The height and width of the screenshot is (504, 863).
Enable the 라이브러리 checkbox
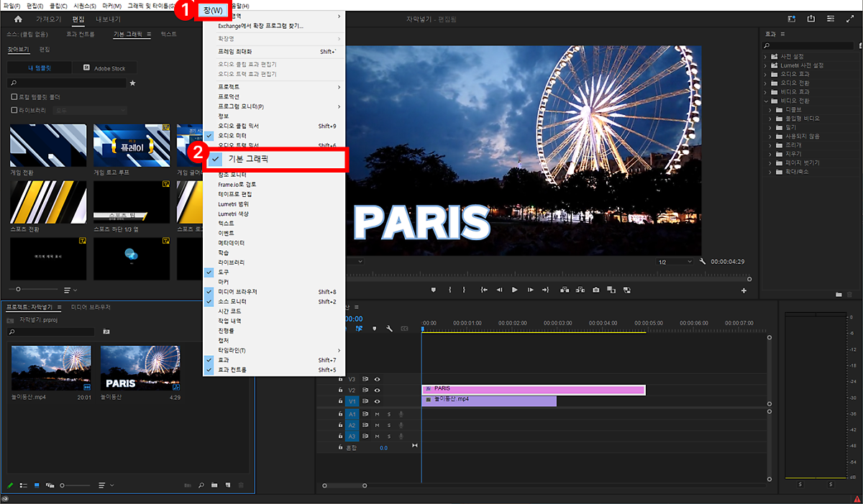coord(14,110)
